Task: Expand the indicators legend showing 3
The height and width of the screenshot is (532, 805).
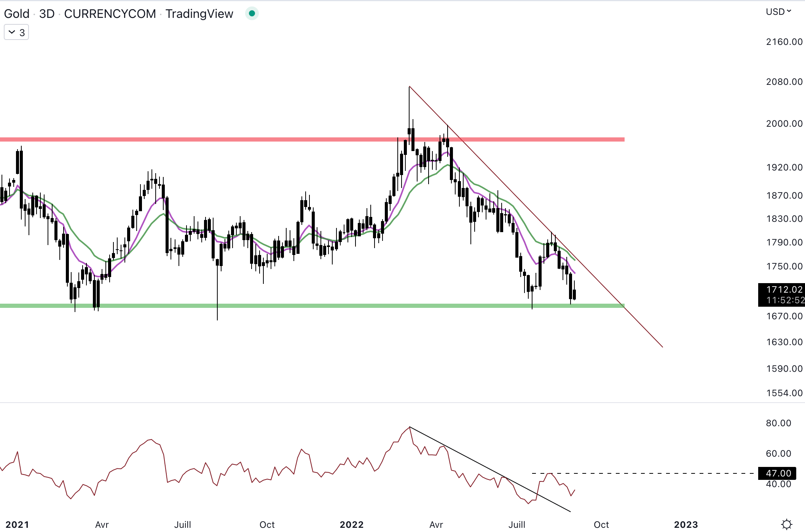Action: [16, 32]
